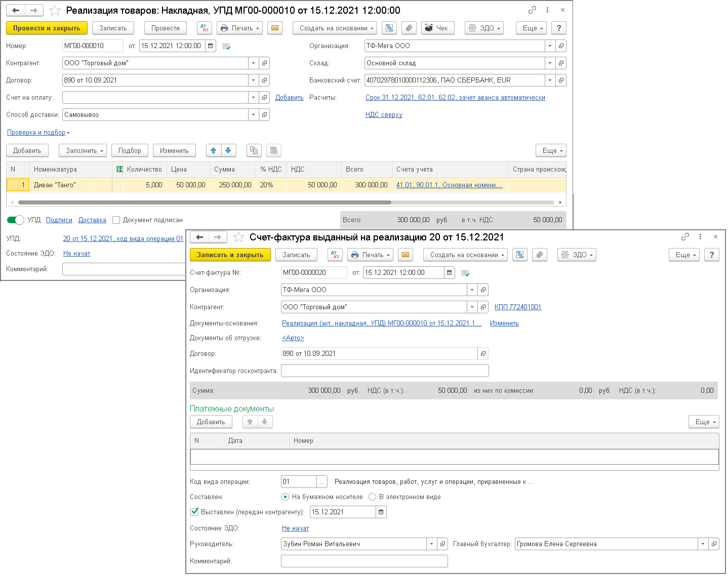
Task: Open the document structure icon in Реализация toolbar
Action: 389,28
